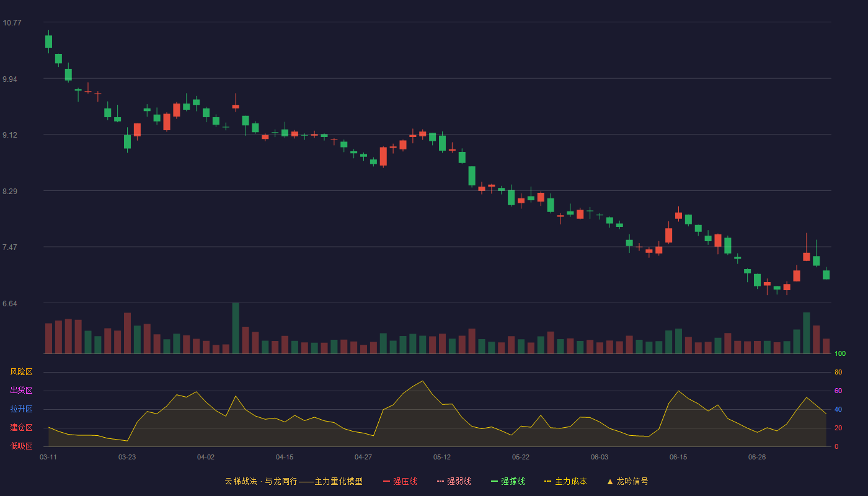Click the 建仓区 zone label
This screenshot has height=496, width=868.
coord(21,428)
